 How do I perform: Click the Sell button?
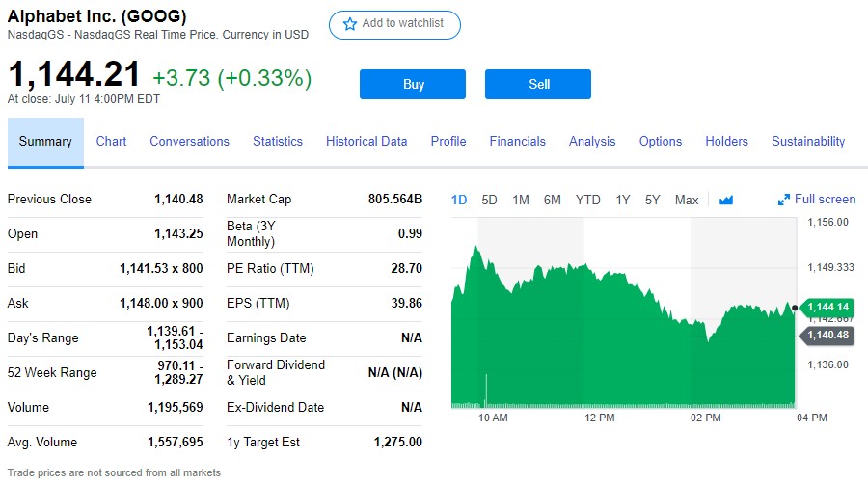point(538,84)
